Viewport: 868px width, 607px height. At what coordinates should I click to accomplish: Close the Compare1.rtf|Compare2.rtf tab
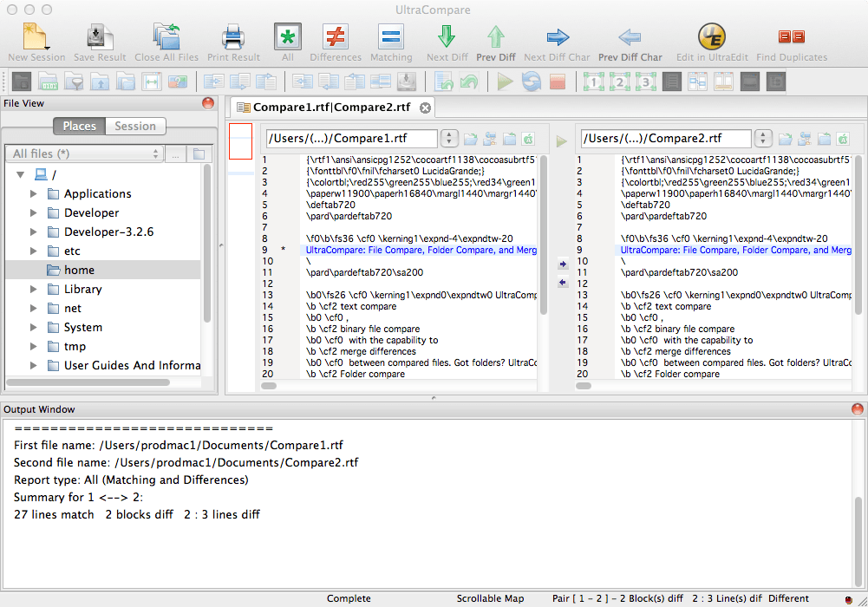pos(425,108)
